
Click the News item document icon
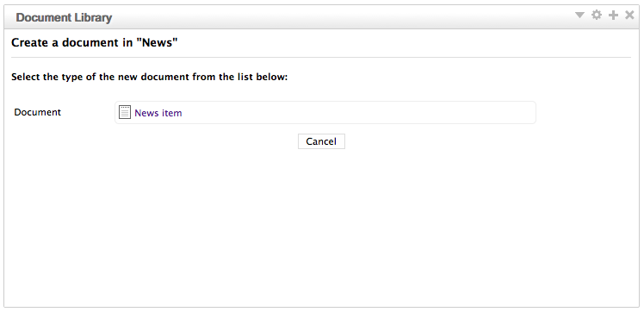tap(125, 112)
